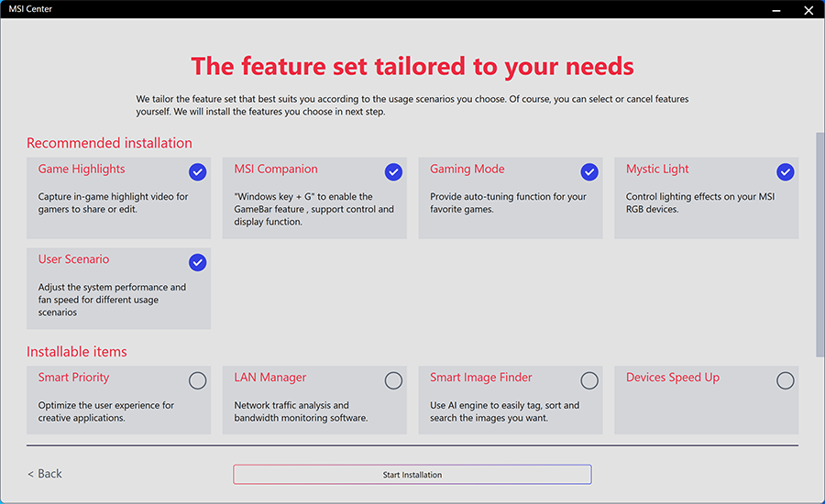This screenshot has height=504, width=825.
Task: Close the MSI Center window
Action: coord(808,10)
